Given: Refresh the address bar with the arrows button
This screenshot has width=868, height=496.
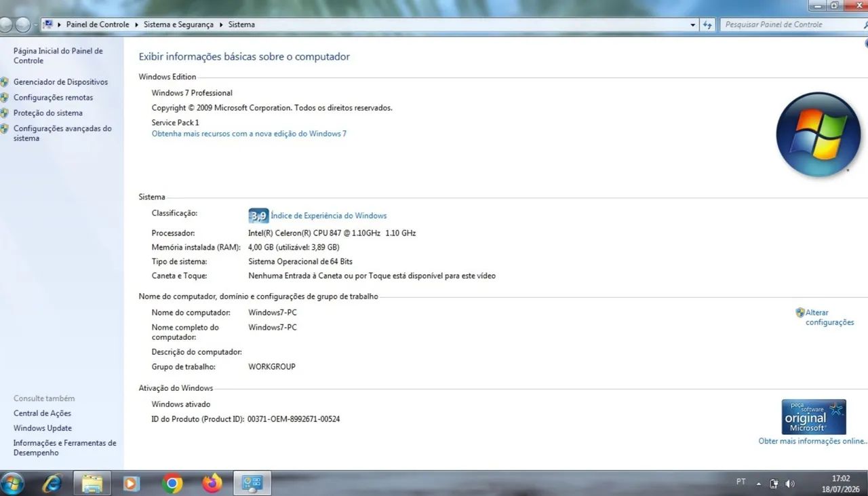Looking at the screenshot, I should pyautogui.click(x=708, y=24).
